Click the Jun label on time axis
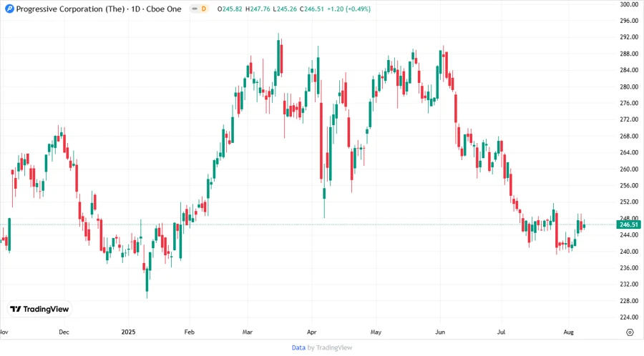Screen dimensions: 644x356 click(440, 332)
